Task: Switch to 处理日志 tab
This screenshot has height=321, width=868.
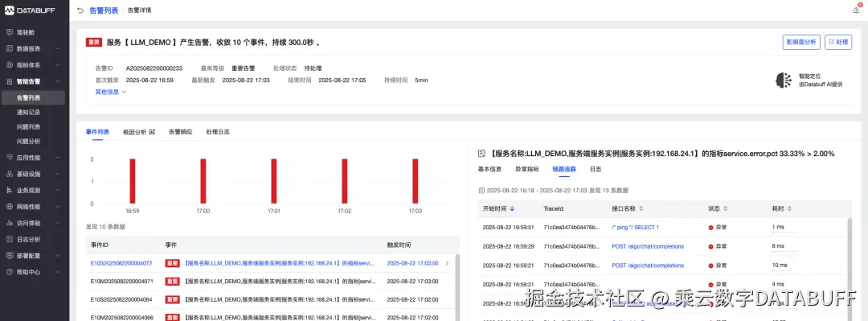Action: [x=218, y=132]
